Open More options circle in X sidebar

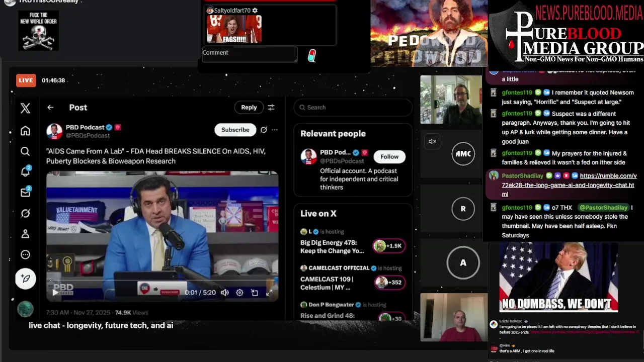pos(25,254)
